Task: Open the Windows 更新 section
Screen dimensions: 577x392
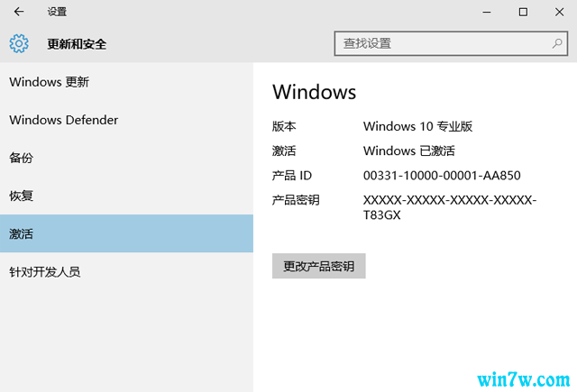Action: 50,82
